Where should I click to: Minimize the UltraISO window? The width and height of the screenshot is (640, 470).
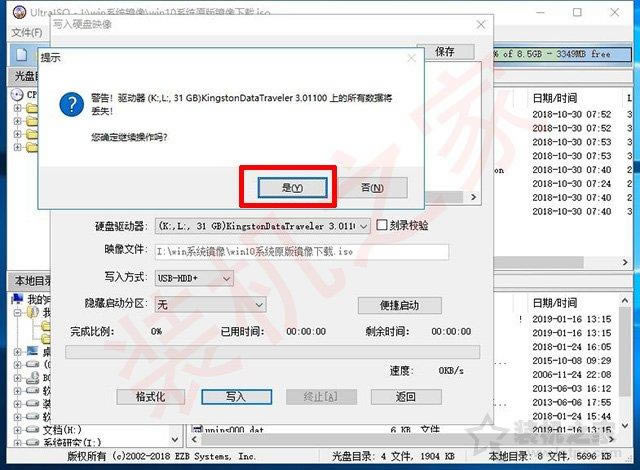540,12
